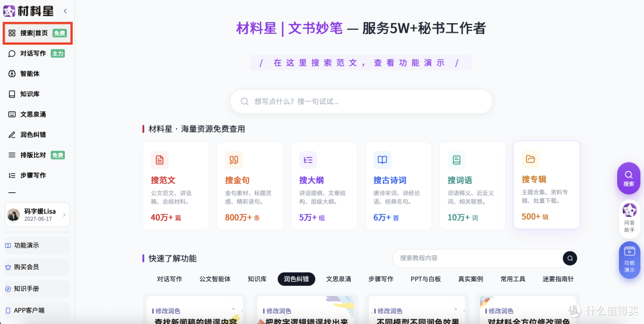Open 购买会员 page

click(38, 267)
